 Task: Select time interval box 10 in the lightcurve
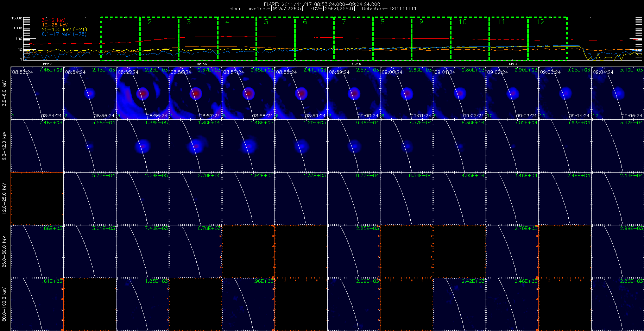click(x=470, y=39)
